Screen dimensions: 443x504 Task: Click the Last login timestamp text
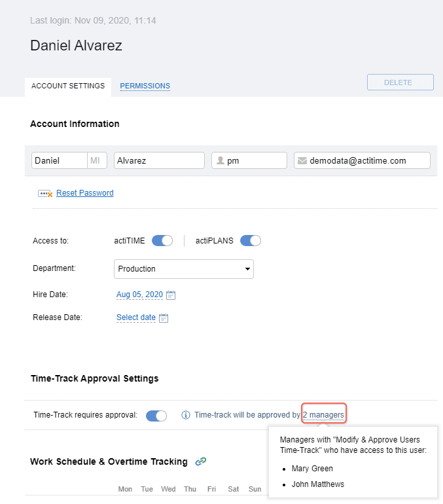93,20
